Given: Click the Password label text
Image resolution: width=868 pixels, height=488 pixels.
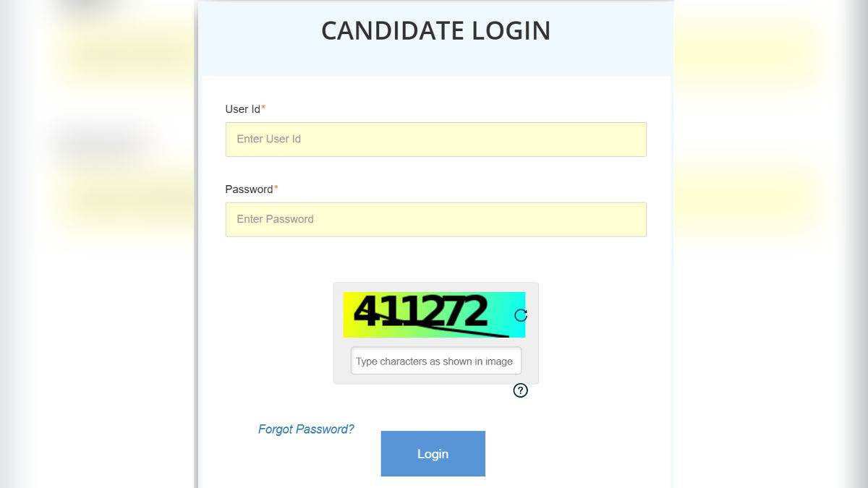Looking at the screenshot, I should 248,189.
